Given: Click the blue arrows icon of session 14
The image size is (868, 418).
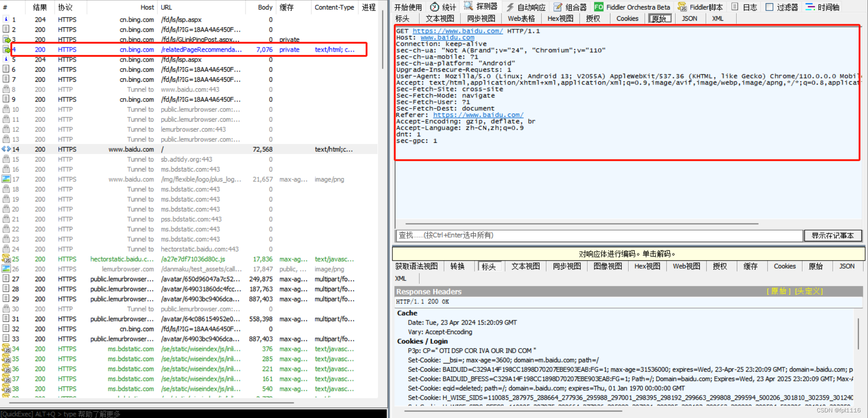Looking at the screenshot, I should pos(6,149).
